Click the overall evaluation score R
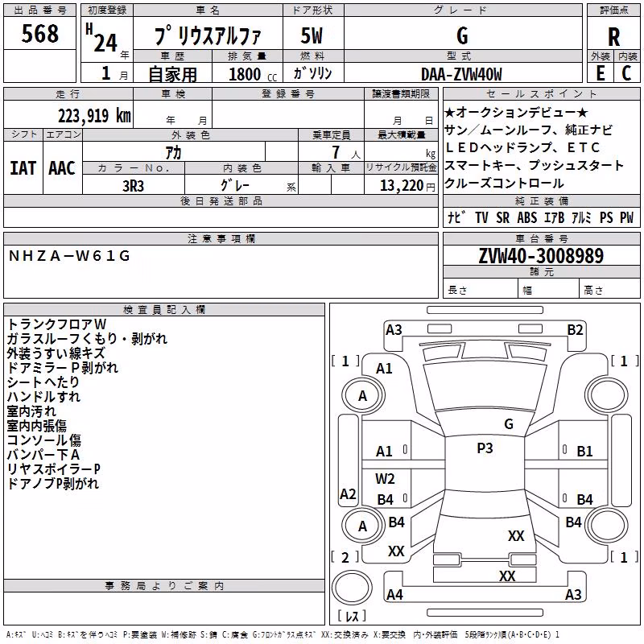 click(x=613, y=37)
